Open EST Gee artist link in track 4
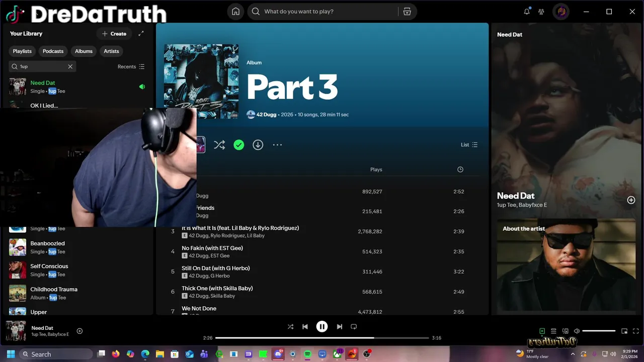 click(x=220, y=256)
